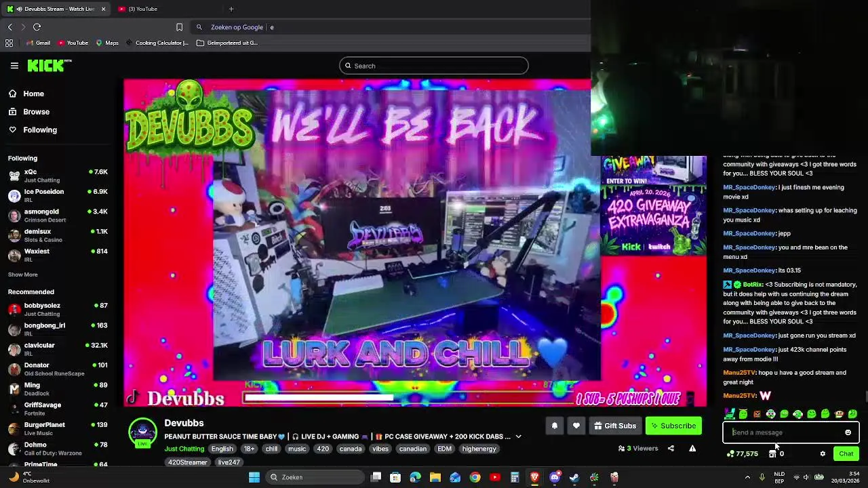The width and height of the screenshot is (868, 488).
Task: Insert the monkey face quick emote
Action: click(839, 413)
